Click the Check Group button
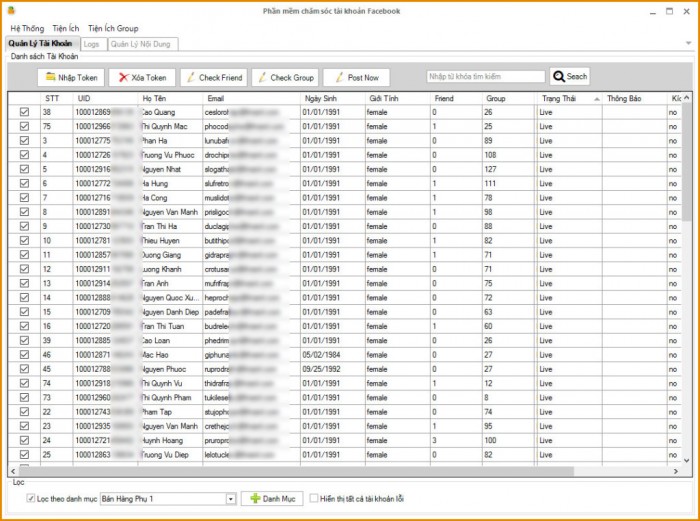Screen dimensions: 700x521 [x=285, y=77]
